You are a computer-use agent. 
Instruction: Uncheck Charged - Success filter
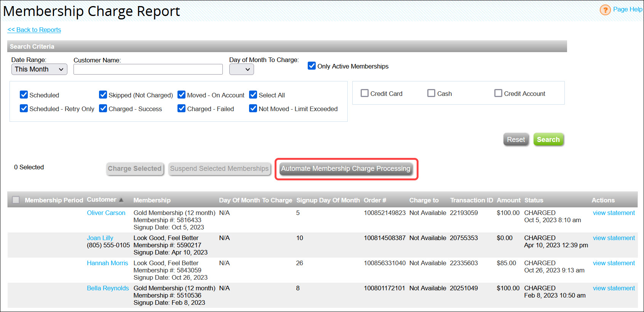click(x=103, y=108)
